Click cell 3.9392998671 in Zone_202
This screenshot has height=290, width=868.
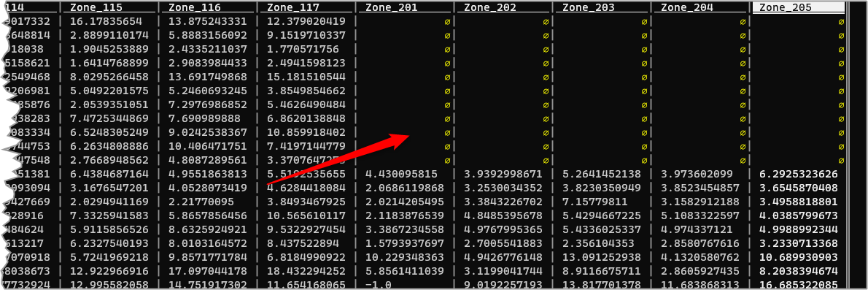point(503,174)
